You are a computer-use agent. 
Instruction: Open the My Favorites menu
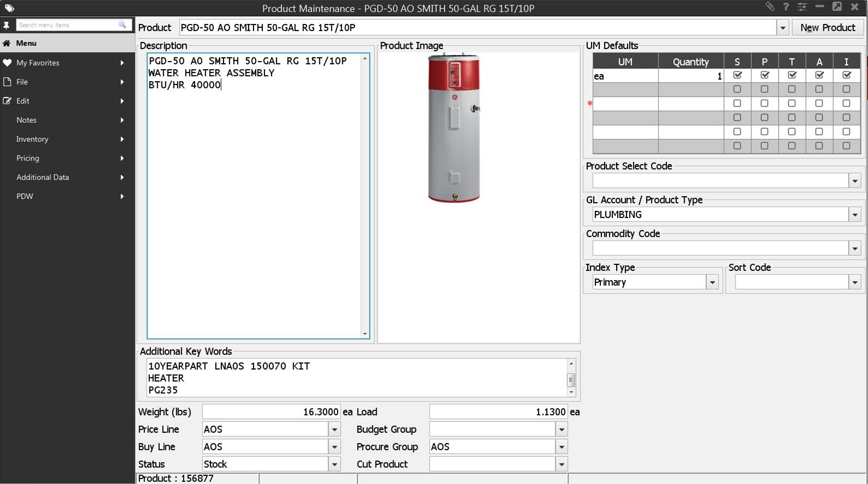coord(68,63)
